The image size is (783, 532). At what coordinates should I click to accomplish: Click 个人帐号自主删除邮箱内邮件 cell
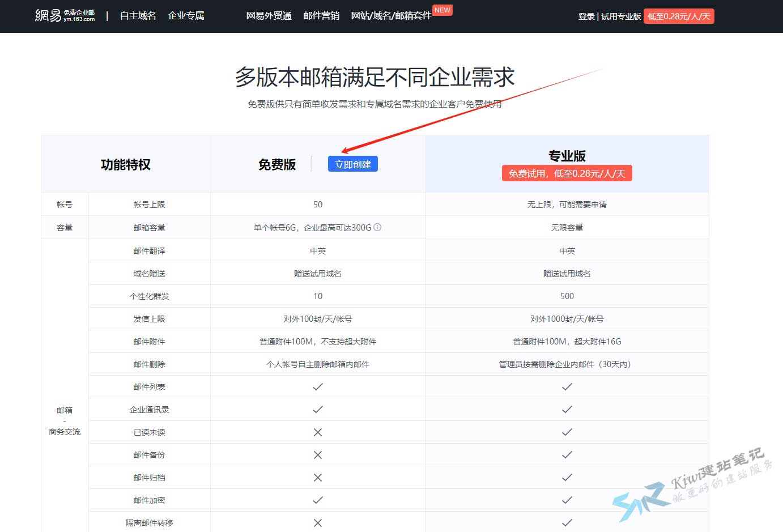point(318,364)
